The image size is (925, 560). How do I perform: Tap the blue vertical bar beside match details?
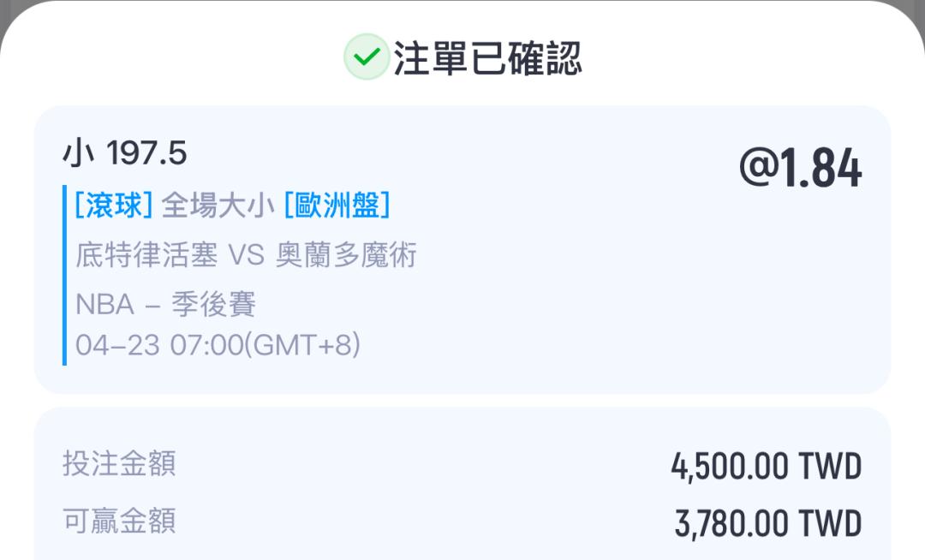pyautogui.click(x=64, y=275)
